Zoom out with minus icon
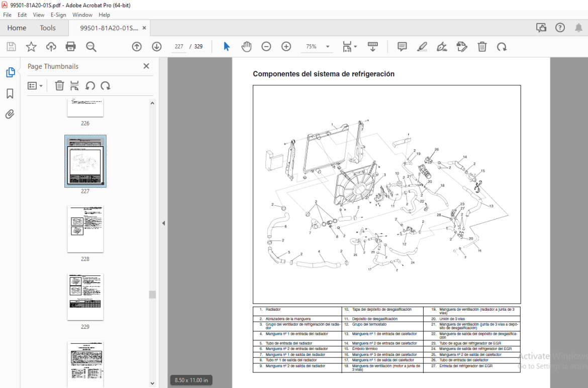 (x=266, y=47)
